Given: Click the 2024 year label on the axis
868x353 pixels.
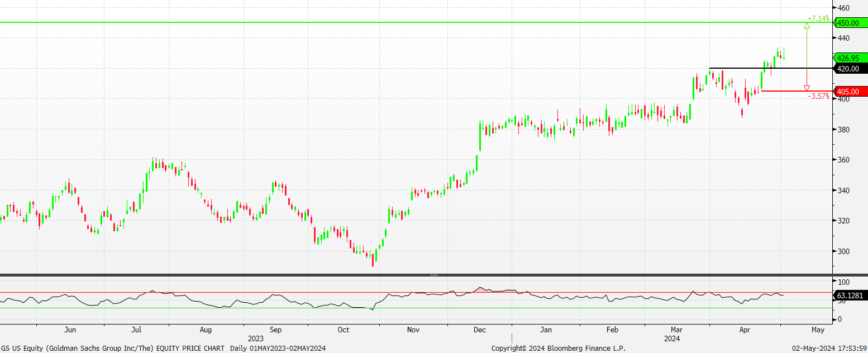Looking at the screenshot, I should pyautogui.click(x=672, y=338).
